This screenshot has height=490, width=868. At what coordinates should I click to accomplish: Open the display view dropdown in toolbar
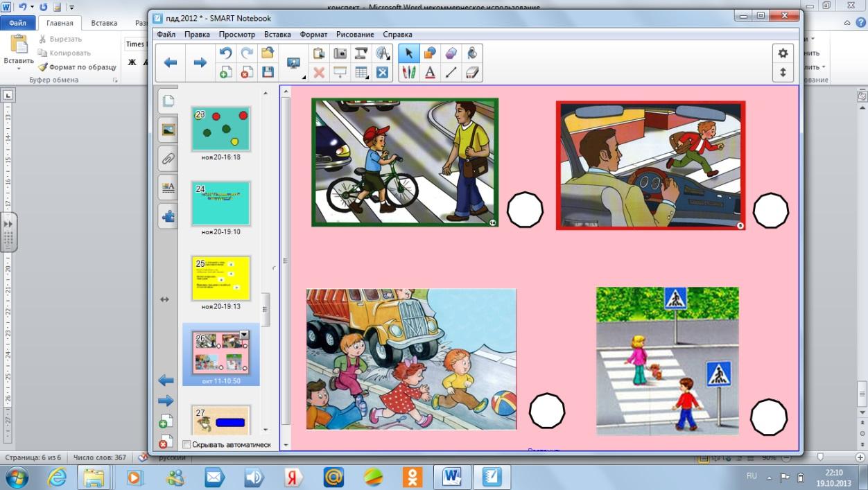point(294,63)
